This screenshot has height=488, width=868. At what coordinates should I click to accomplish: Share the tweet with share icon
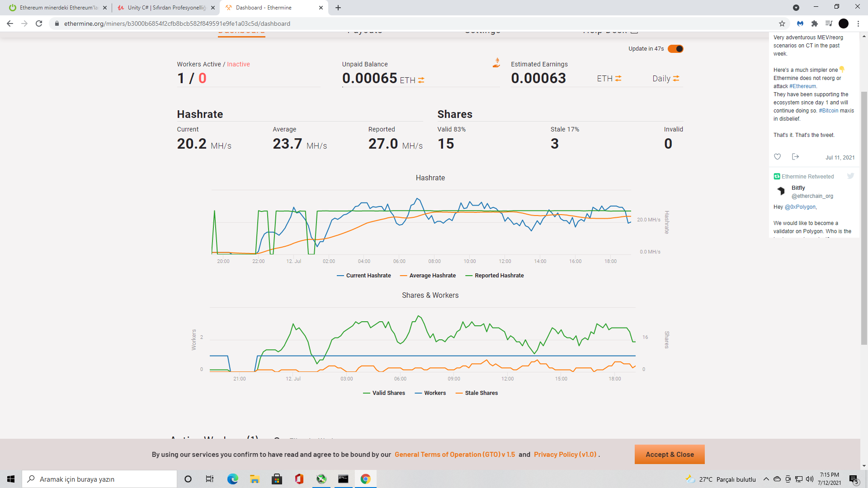[x=795, y=157]
